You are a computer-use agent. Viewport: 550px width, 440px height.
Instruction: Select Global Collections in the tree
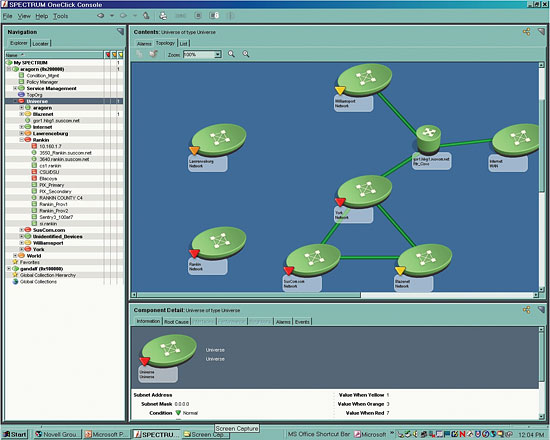38,281
